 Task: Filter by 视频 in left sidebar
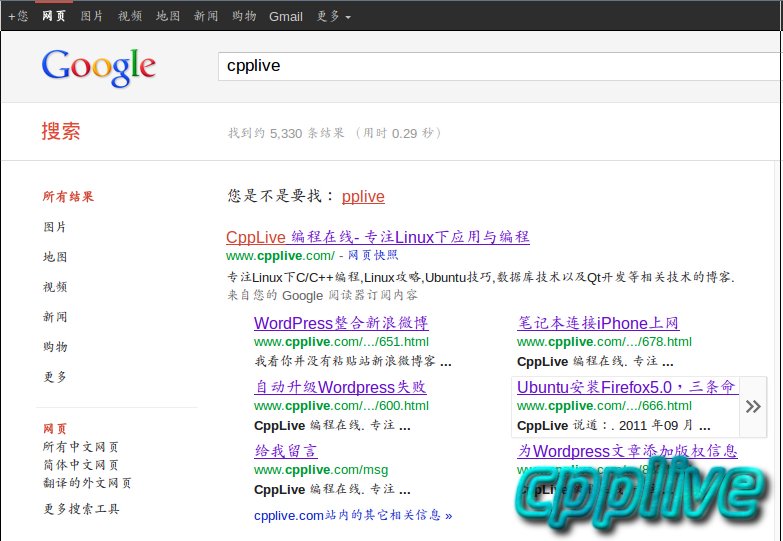point(55,287)
